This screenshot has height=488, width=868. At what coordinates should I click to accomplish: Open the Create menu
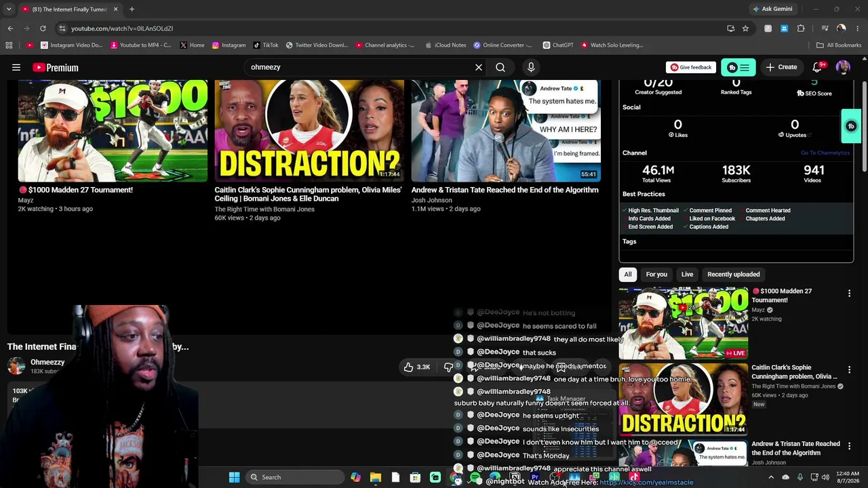click(x=781, y=67)
